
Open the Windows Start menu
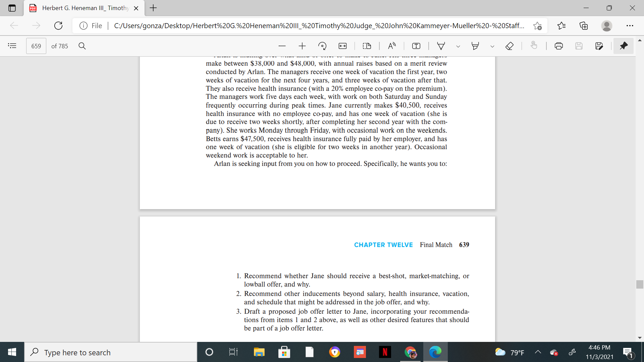point(12,352)
